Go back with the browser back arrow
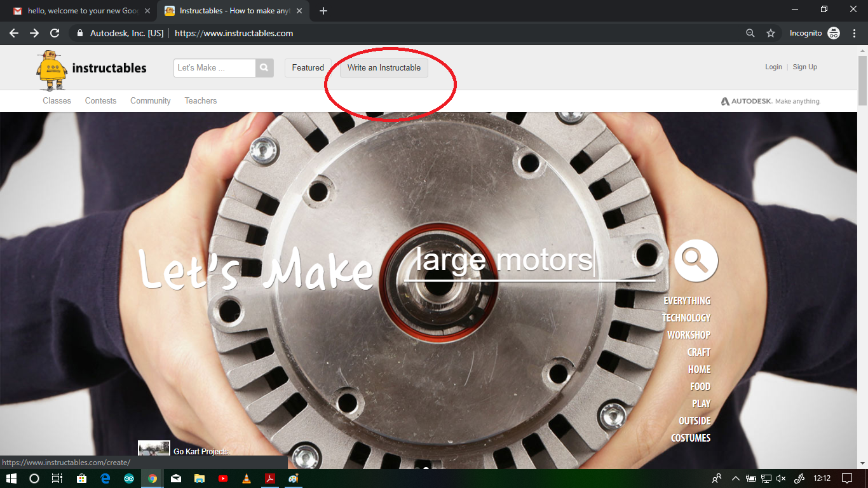 tap(13, 33)
